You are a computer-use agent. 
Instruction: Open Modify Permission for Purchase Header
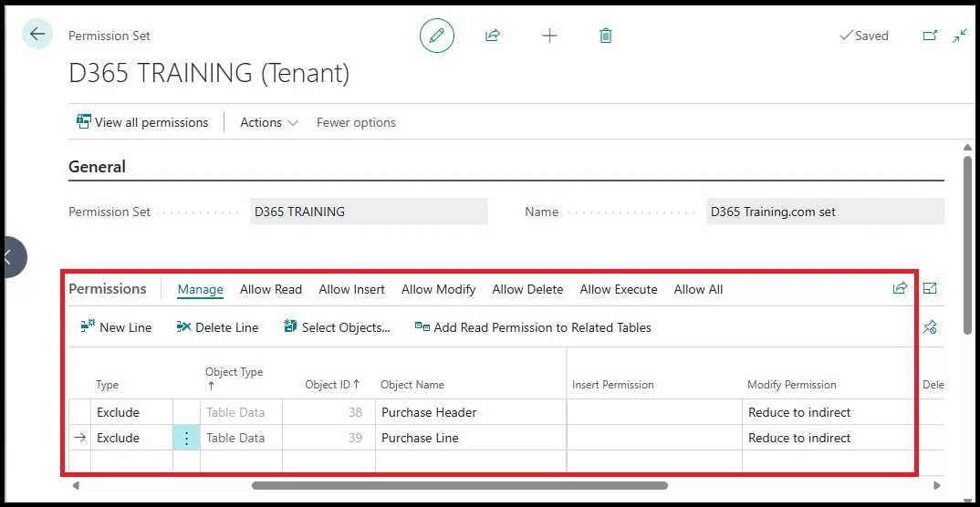829,412
